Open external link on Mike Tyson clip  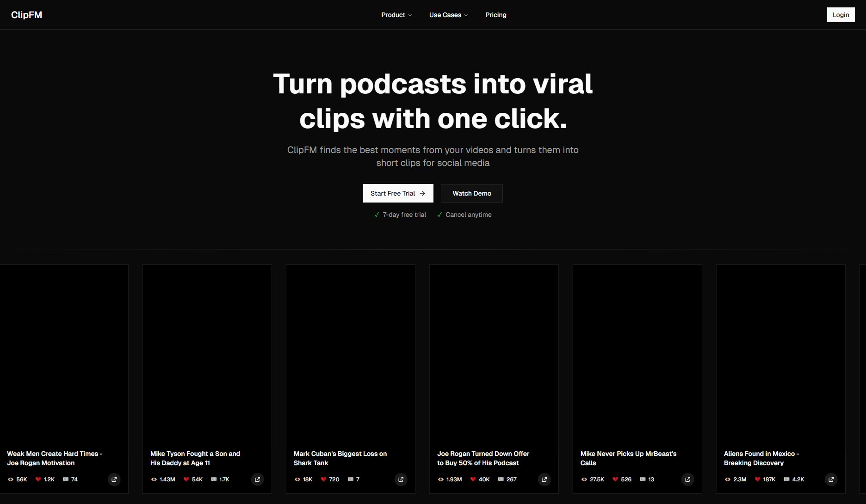pyautogui.click(x=258, y=479)
